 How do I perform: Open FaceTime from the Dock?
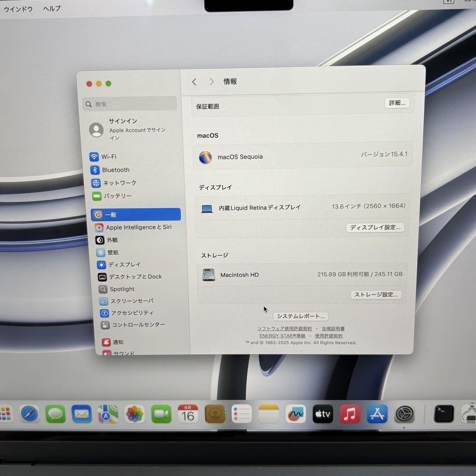click(161, 414)
